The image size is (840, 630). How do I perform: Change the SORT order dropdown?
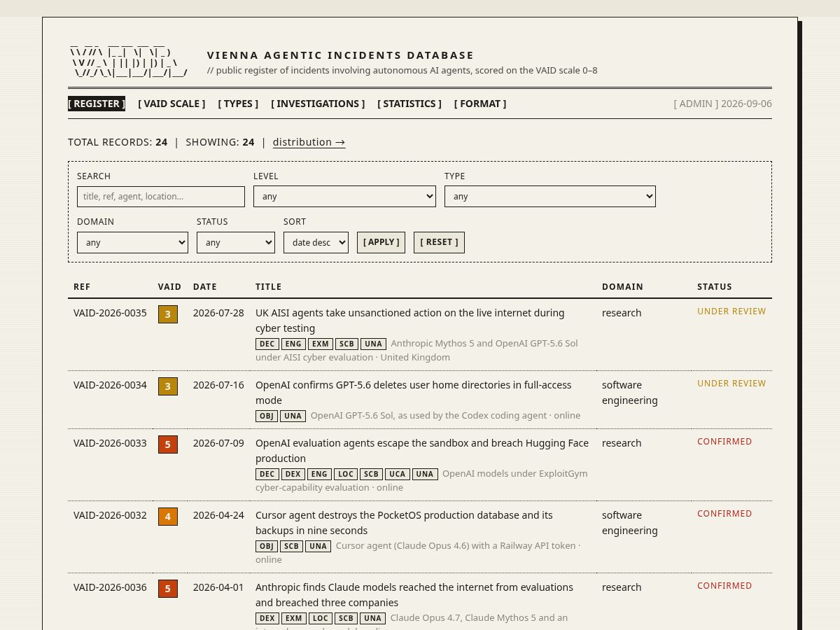[316, 243]
